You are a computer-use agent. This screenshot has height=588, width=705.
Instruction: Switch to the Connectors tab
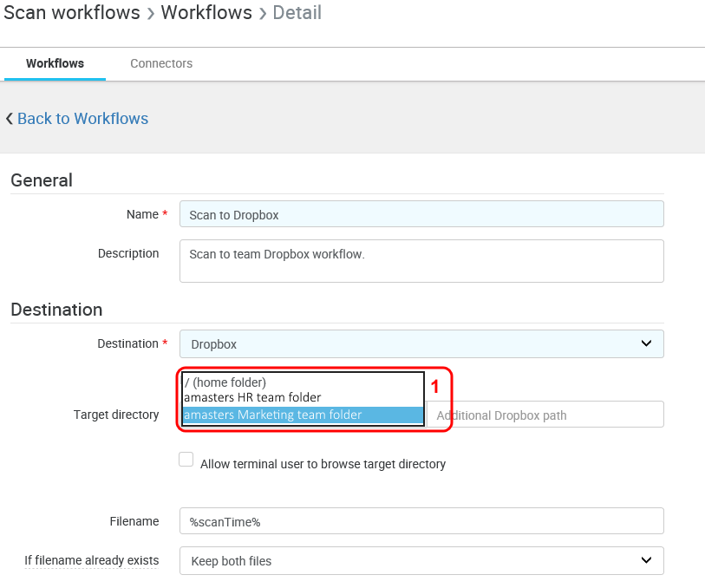pos(161,63)
